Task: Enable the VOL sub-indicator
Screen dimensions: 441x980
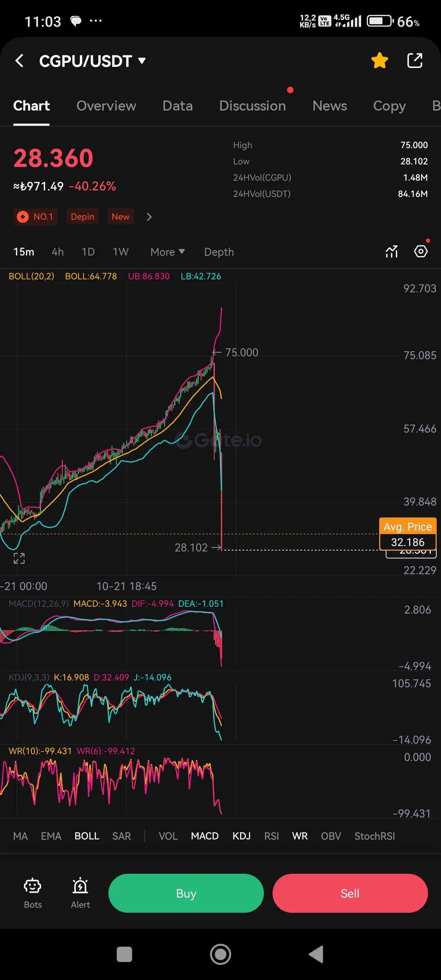Action: [x=168, y=836]
